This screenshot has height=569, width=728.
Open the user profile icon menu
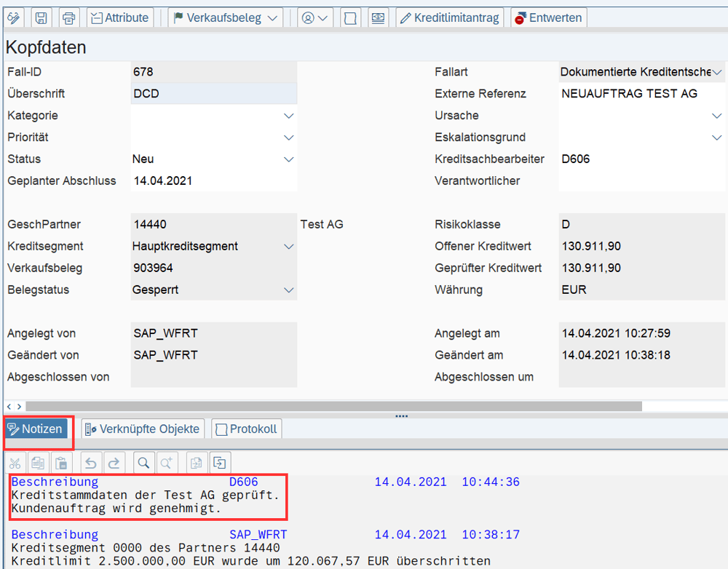coord(308,17)
